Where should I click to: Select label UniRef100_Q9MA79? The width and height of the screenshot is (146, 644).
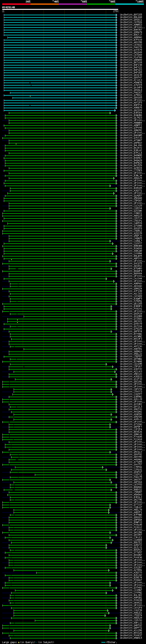pos(131,32)
